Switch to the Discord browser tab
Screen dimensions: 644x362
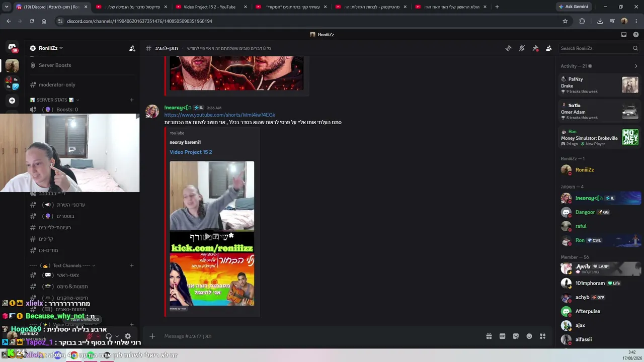coord(51,7)
